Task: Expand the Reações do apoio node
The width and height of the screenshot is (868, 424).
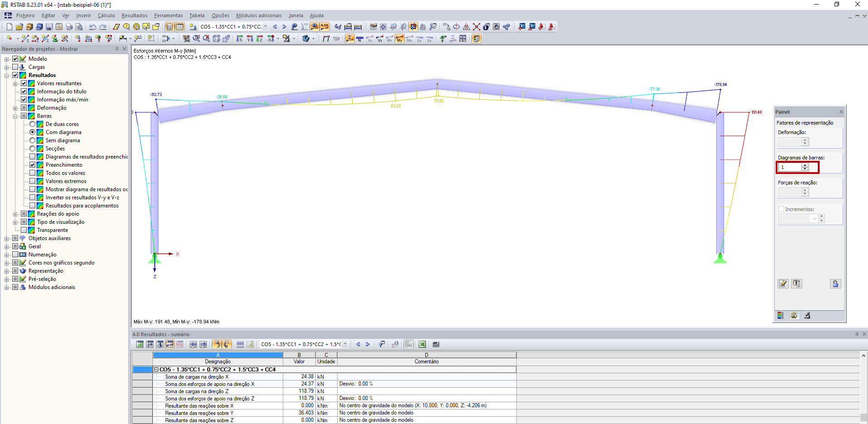Action: (15, 214)
